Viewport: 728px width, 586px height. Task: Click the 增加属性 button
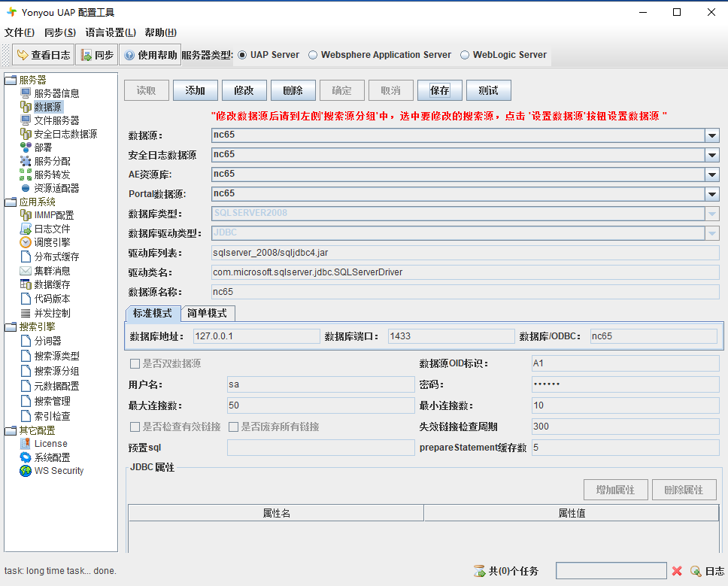pos(616,490)
